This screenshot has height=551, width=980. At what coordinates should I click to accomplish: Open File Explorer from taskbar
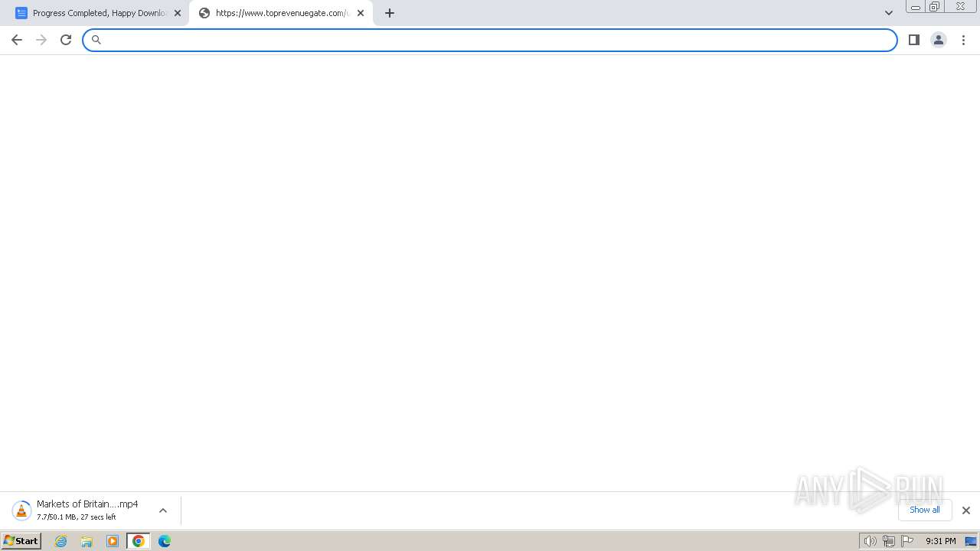[x=87, y=541]
